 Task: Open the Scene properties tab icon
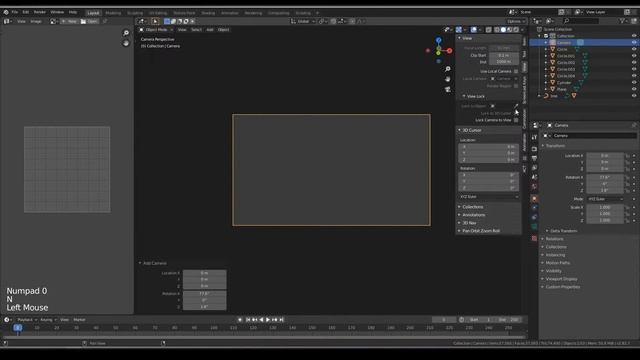[534, 177]
